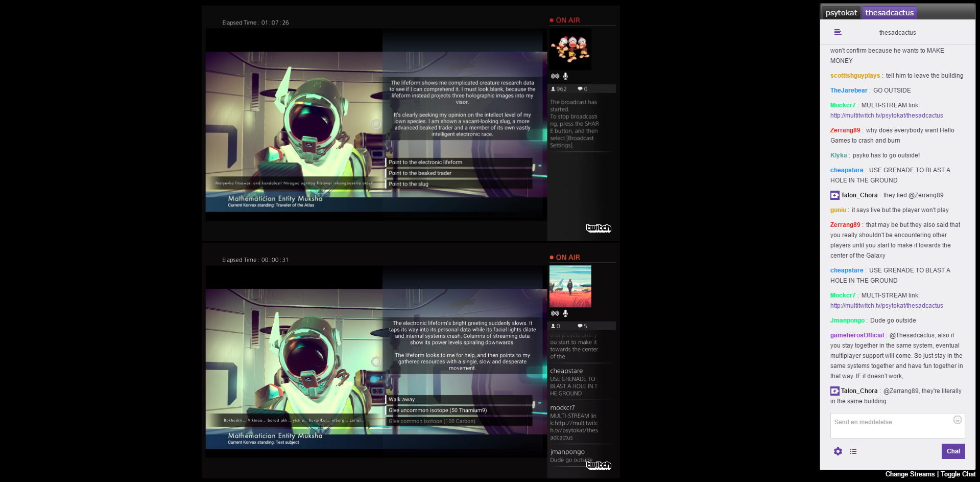Click username scottishguyplays in chat
The image size is (980, 482).
tap(855, 76)
